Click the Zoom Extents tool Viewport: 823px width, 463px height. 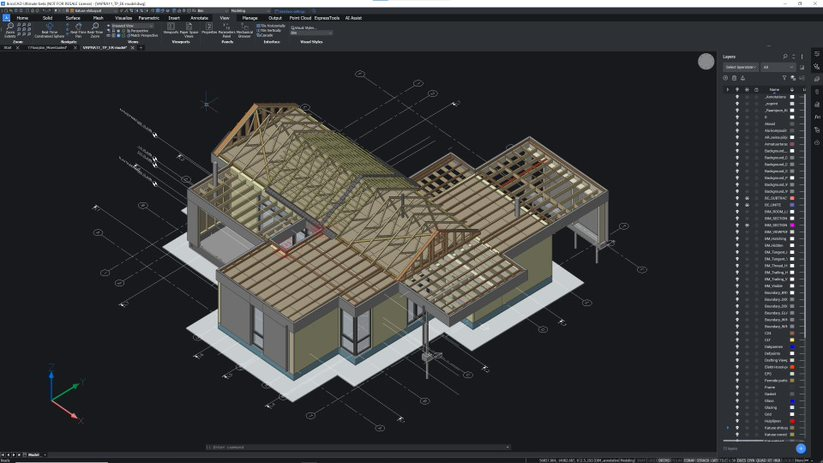[x=10, y=30]
